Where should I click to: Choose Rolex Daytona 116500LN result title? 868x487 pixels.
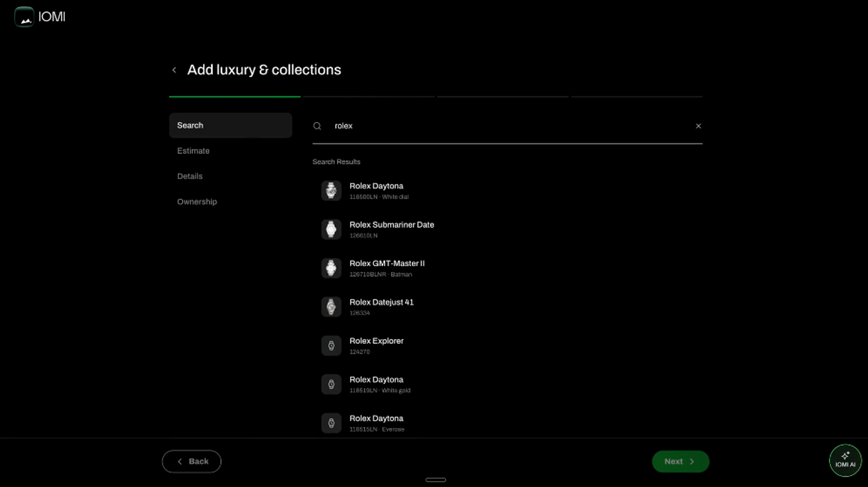[x=376, y=186]
